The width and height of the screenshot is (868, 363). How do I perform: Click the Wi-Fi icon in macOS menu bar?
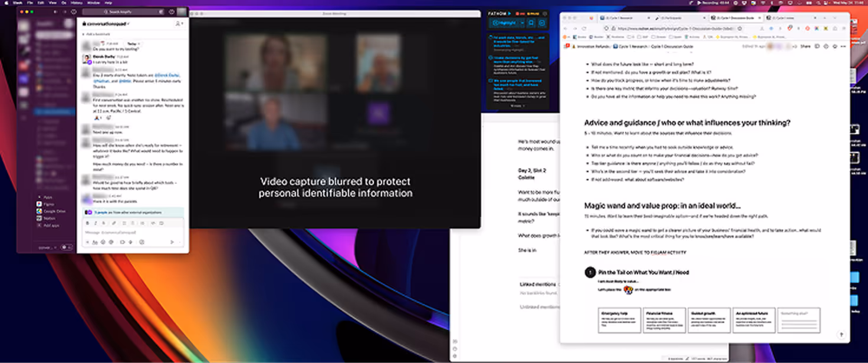763,2
